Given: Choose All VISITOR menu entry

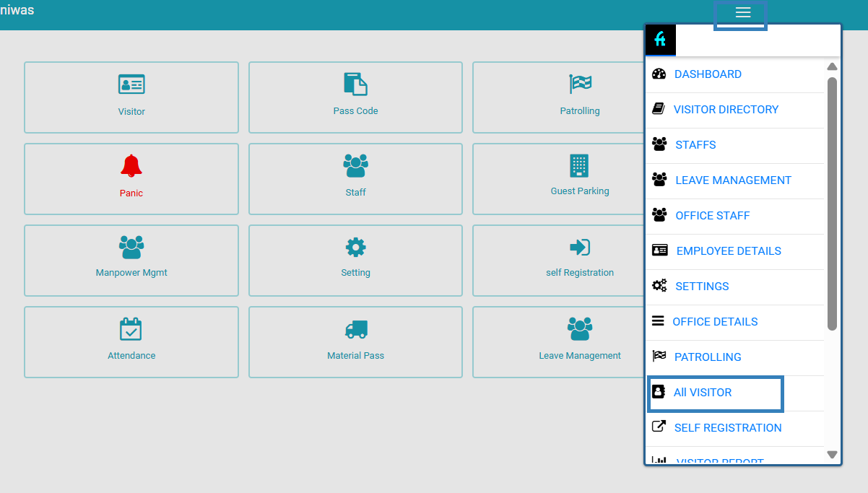Looking at the screenshot, I should (x=703, y=393).
